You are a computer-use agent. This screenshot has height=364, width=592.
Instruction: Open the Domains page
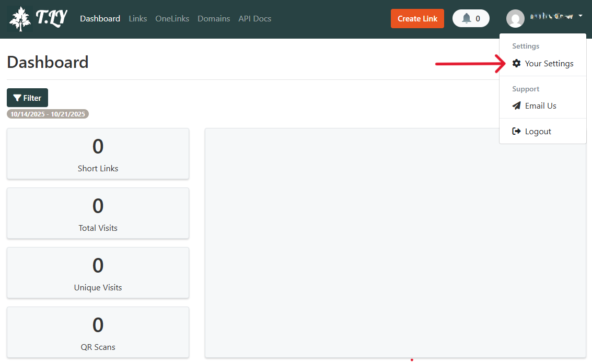coord(214,18)
